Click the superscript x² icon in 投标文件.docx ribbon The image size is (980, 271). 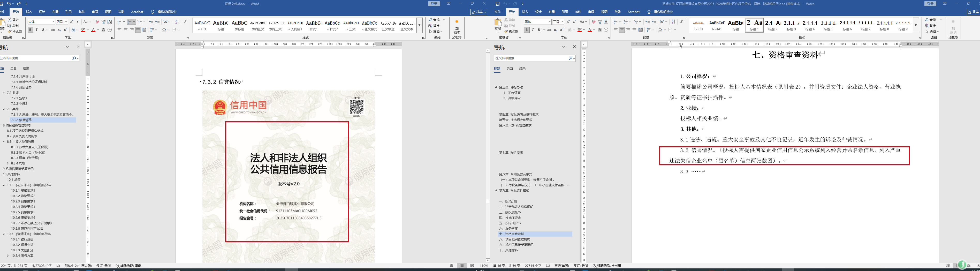click(65, 30)
